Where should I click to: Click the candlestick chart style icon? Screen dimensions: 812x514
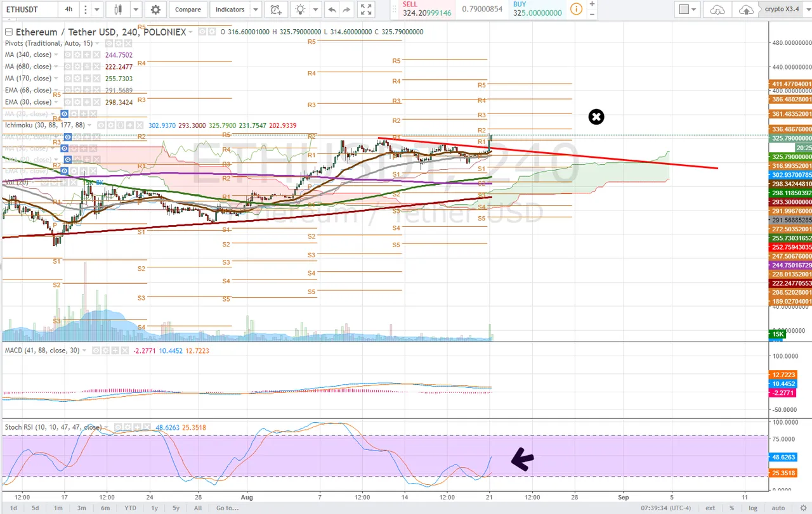tap(117, 10)
